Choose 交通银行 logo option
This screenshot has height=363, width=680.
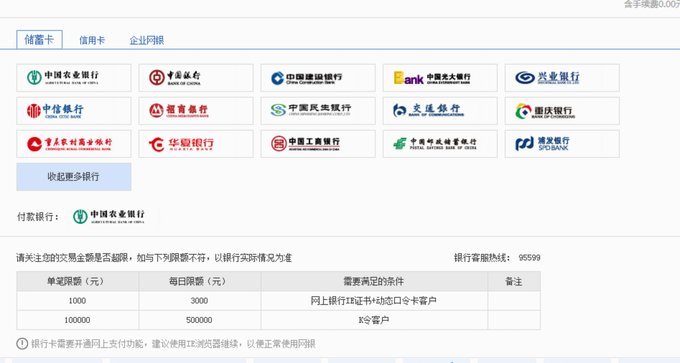coord(440,111)
